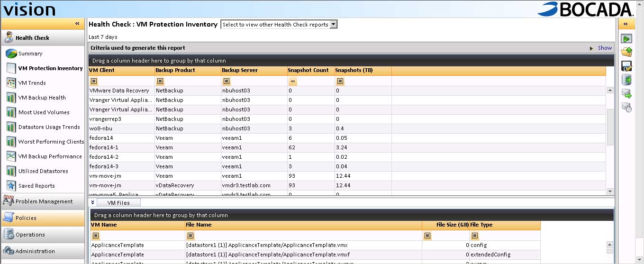The height and width of the screenshot is (264, 644).
Task: Switch to the VM Files tab
Action: (118, 203)
